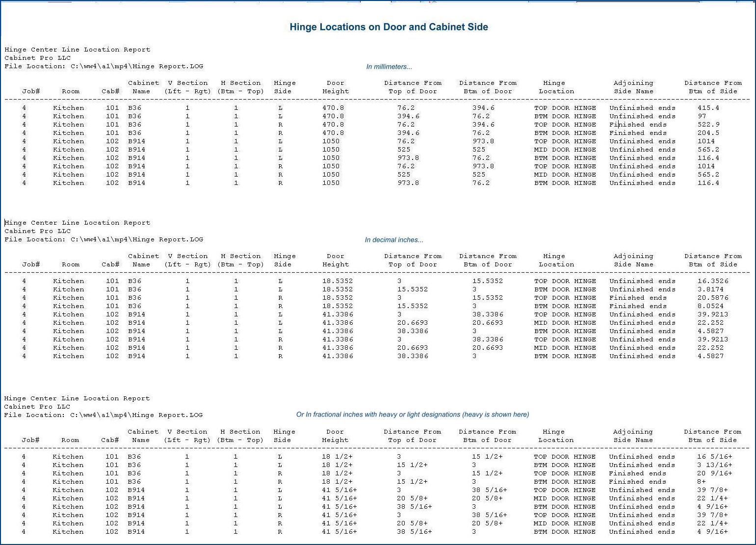Select the cell showing '20 9/16+'
The width and height of the screenshot is (756, 545).
pos(714,473)
